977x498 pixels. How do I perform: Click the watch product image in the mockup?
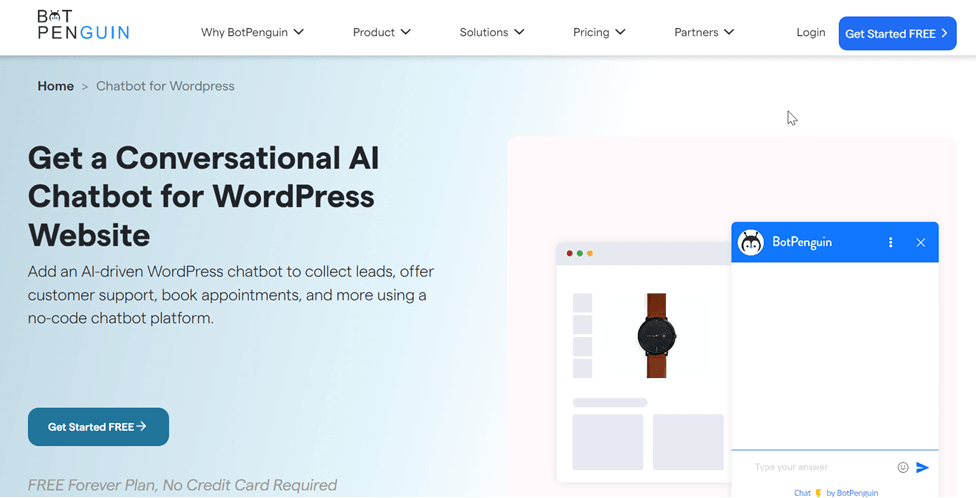coord(657,335)
